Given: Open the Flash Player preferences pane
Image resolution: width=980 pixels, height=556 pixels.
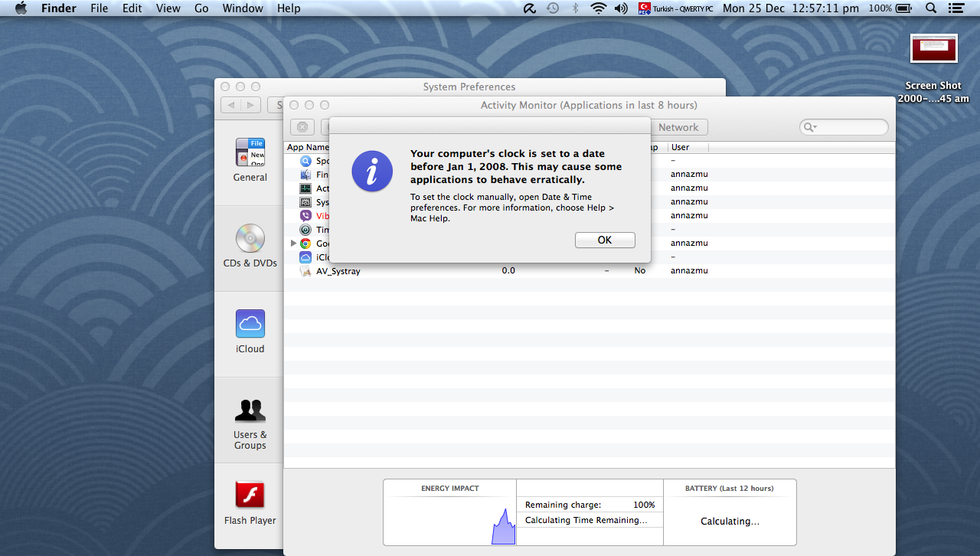Looking at the screenshot, I should coord(250,503).
